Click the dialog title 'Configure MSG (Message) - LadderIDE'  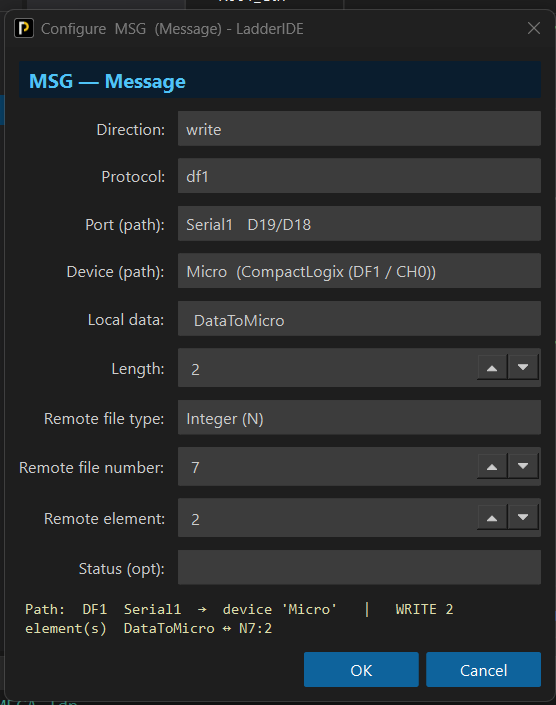coord(172,29)
